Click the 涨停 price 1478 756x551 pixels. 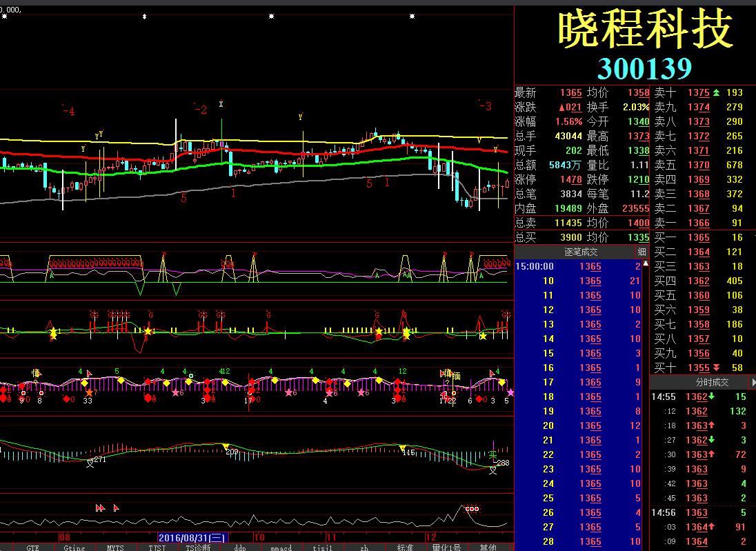click(571, 179)
